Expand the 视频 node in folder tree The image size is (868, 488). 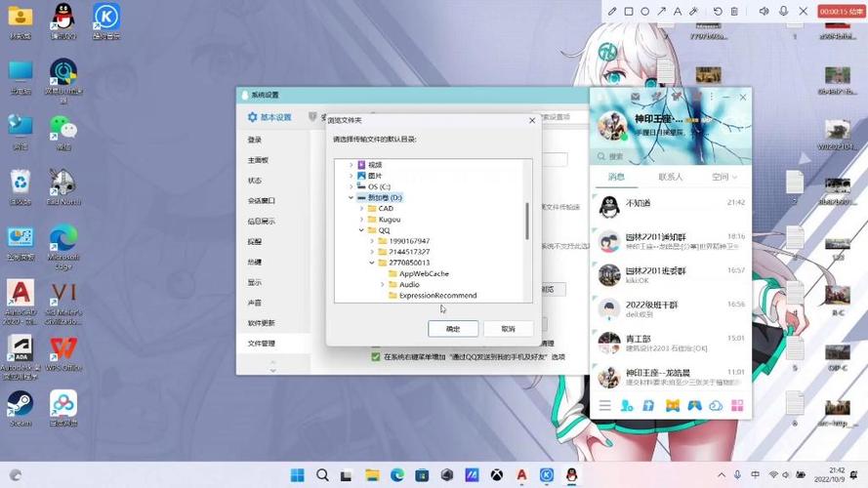coord(351,165)
